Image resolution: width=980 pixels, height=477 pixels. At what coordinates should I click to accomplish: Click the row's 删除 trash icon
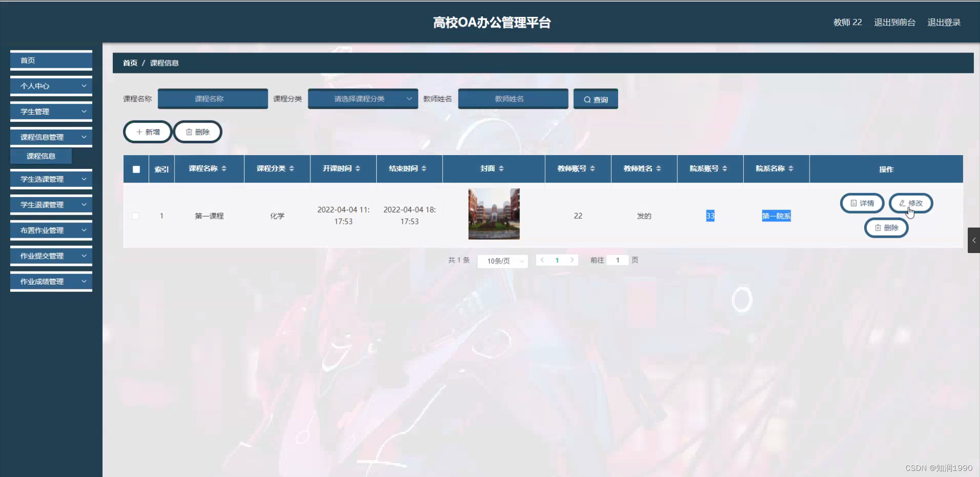coord(878,228)
